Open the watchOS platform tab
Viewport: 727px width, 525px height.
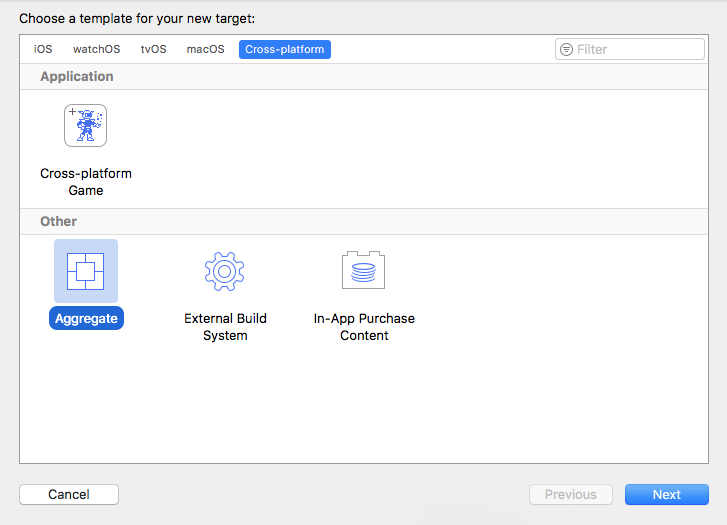pos(96,49)
